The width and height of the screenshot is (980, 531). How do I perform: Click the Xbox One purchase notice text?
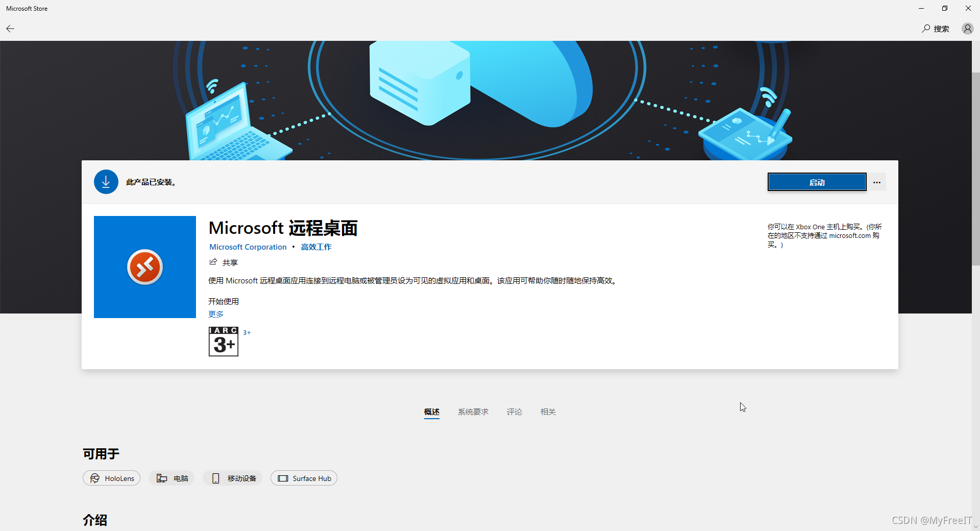[x=825, y=236]
